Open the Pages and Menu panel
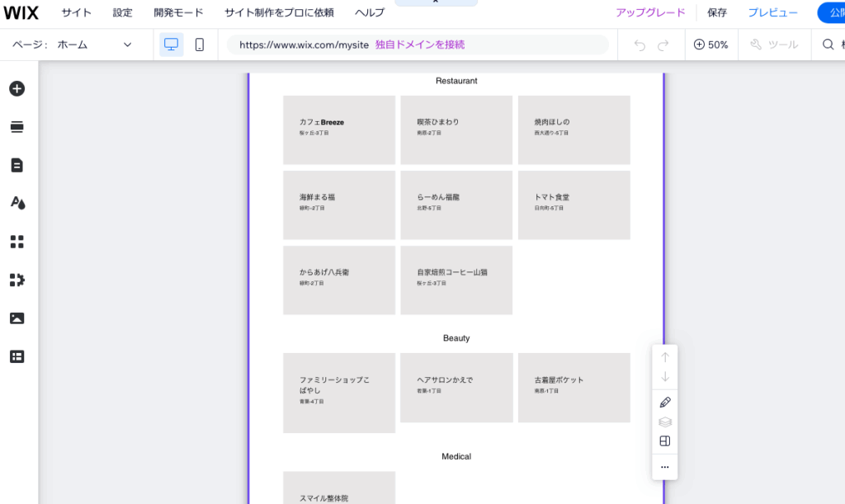The height and width of the screenshot is (504, 845). 17,164
